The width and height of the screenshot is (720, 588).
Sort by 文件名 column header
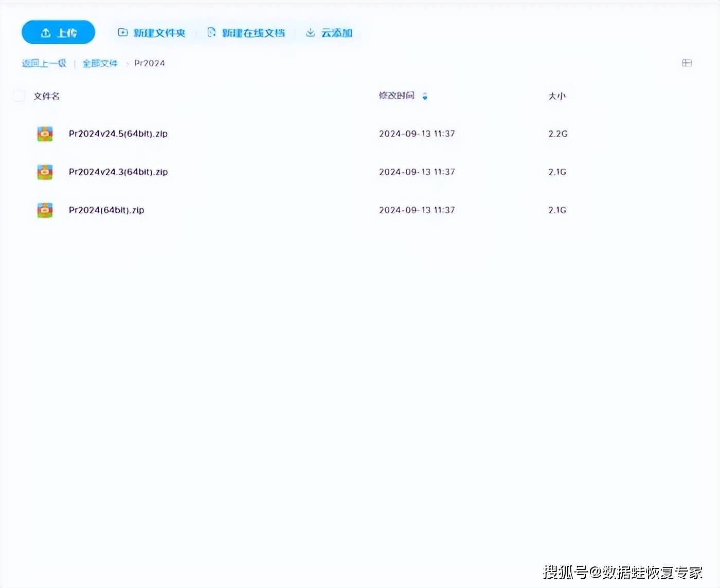[47, 96]
